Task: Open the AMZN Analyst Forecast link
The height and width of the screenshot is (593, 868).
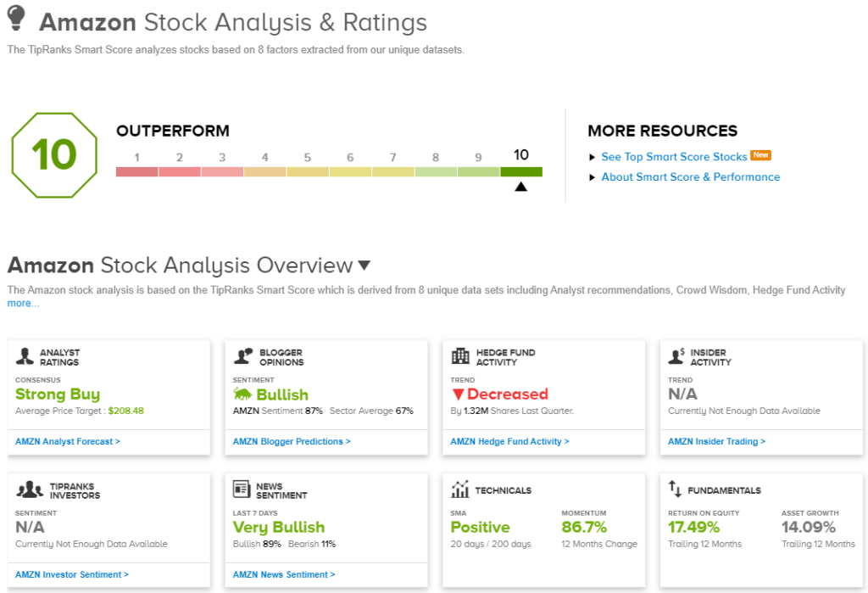Action: coord(68,441)
